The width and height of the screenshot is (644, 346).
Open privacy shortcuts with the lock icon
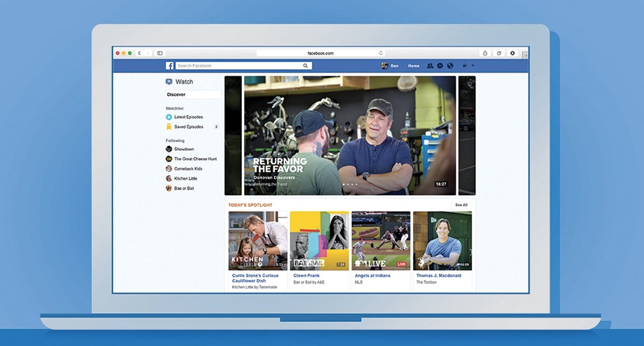[465, 65]
